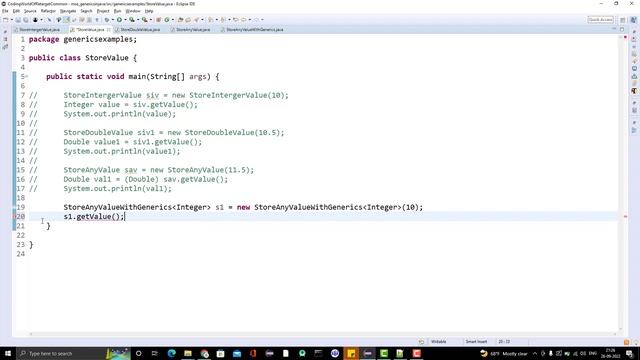Open the Source menu
640x360 pixels.
click(x=30, y=11)
